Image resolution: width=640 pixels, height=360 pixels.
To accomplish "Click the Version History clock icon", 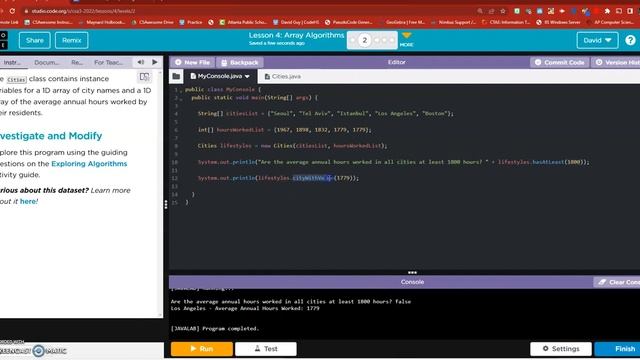I will point(599,62).
